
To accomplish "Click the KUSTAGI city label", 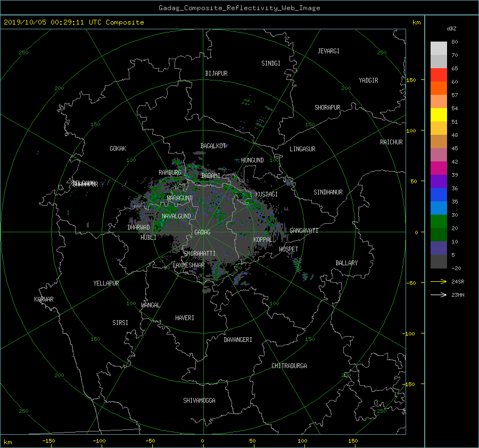I will tap(267, 194).
